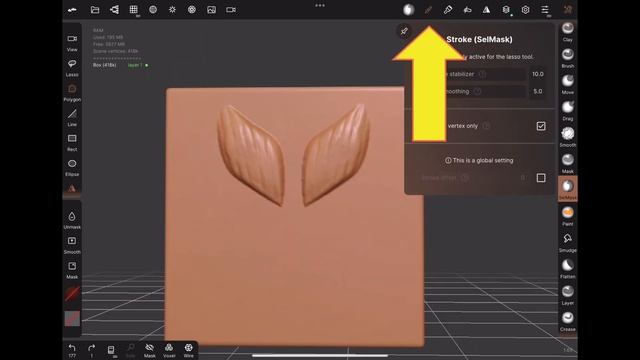
Task: Select the Move tool
Action: pos(568,85)
